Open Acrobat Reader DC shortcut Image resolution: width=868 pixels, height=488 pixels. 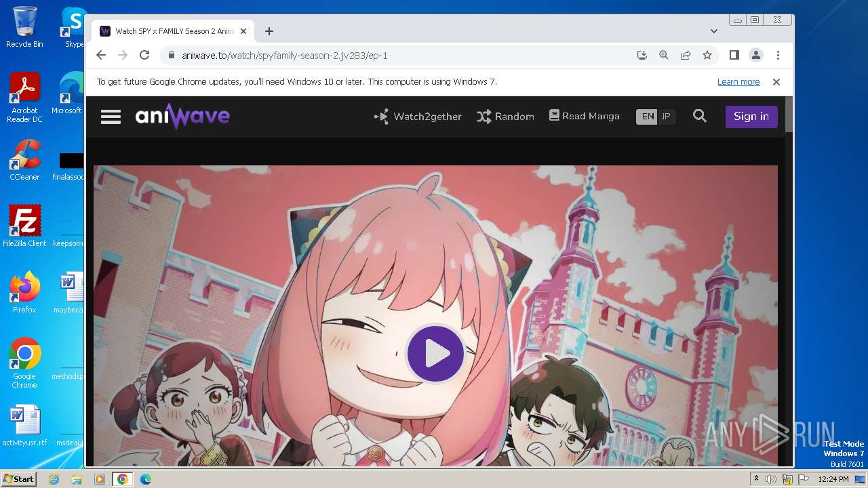(24, 98)
